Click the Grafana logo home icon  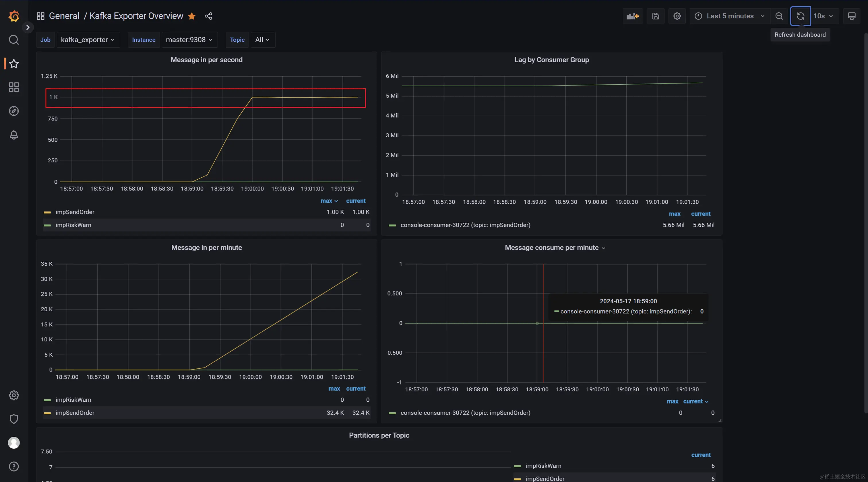point(14,16)
